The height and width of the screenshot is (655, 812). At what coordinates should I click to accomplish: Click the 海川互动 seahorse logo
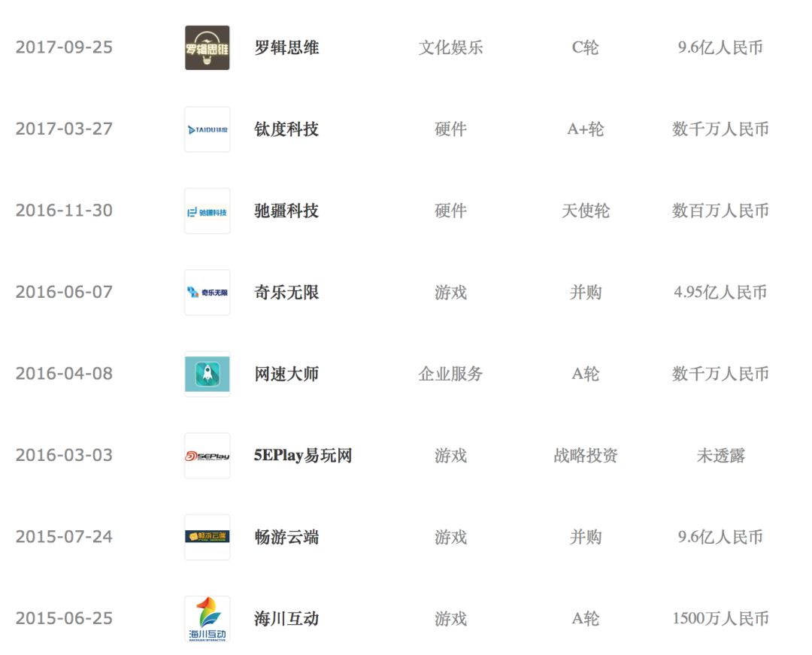click(208, 619)
